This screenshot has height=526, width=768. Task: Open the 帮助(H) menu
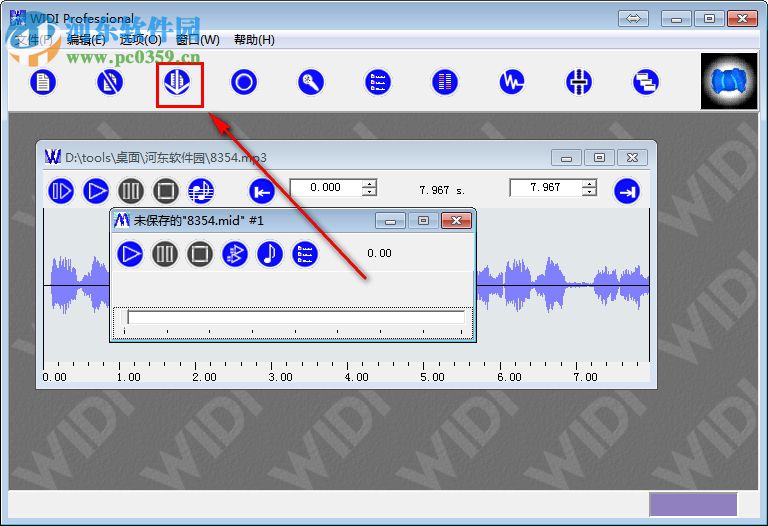(x=254, y=40)
